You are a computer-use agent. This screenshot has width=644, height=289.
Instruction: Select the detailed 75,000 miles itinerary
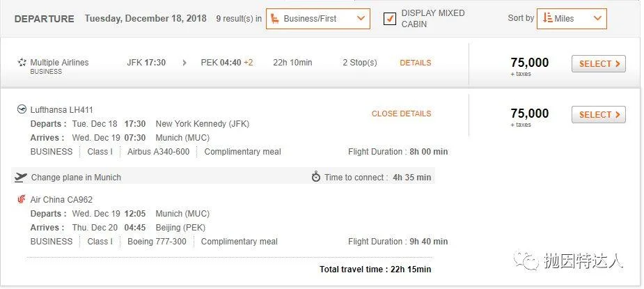click(599, 115)
